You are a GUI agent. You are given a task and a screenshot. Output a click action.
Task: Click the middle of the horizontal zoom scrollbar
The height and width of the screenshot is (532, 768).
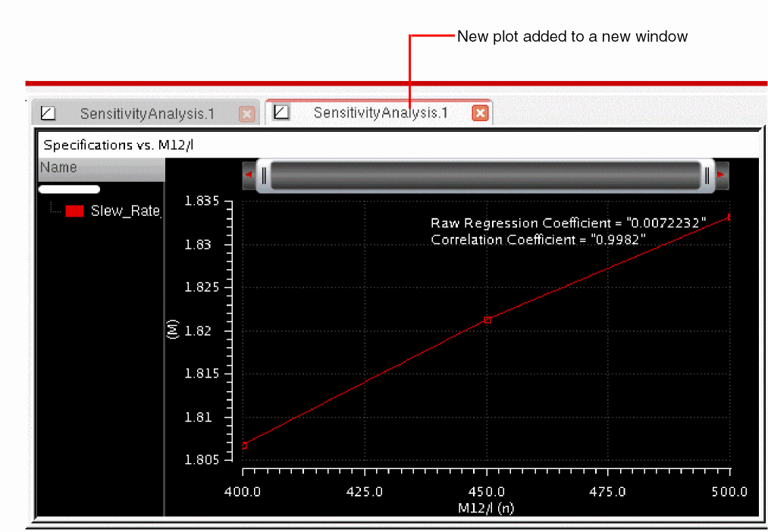[x=485, y=176]
